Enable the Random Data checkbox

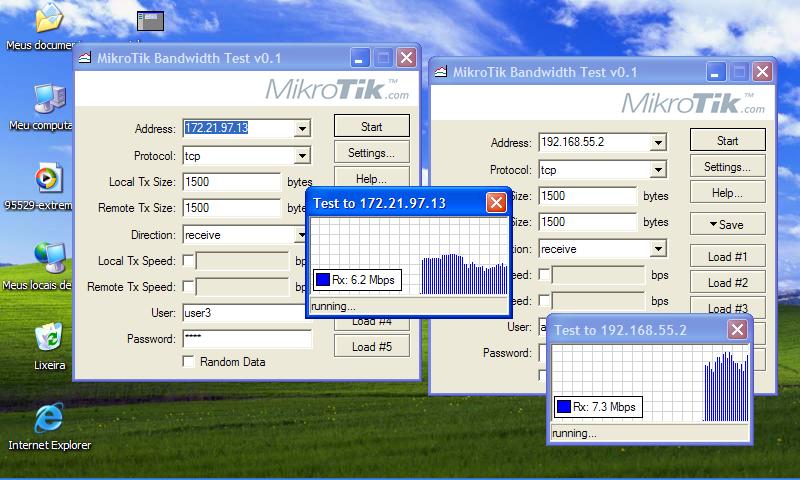pyautogui.click(x=189, y=362)
